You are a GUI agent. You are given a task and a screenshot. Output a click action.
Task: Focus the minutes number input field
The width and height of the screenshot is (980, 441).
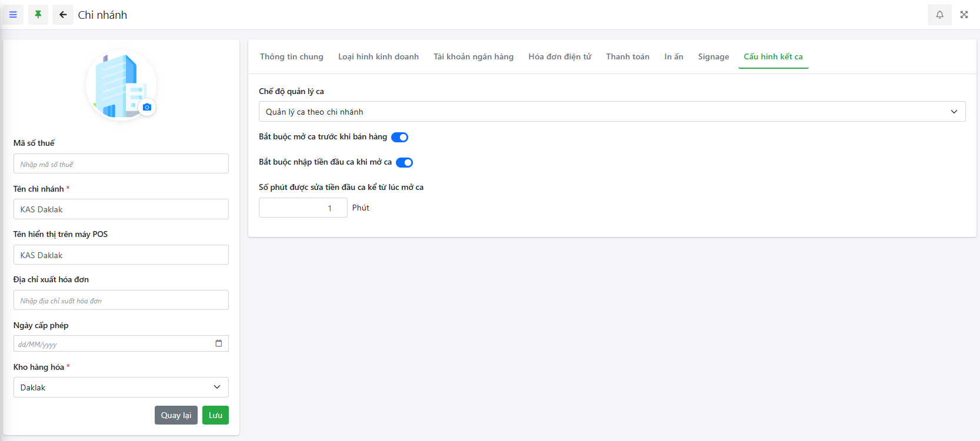pos(302,208)
